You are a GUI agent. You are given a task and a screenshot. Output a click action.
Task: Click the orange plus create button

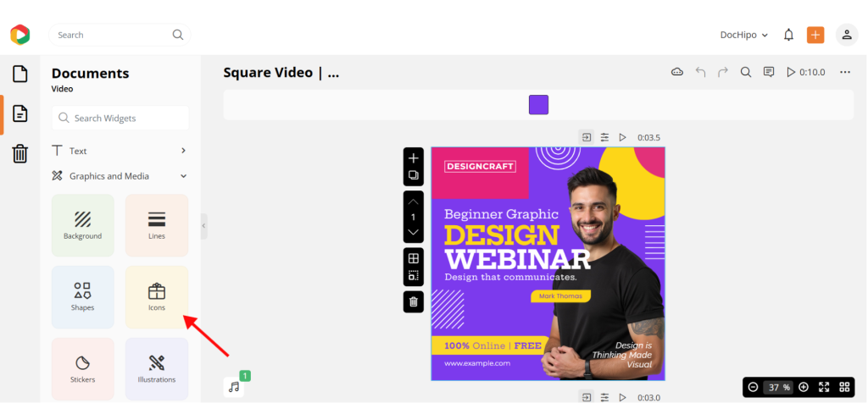click(815, 35)
